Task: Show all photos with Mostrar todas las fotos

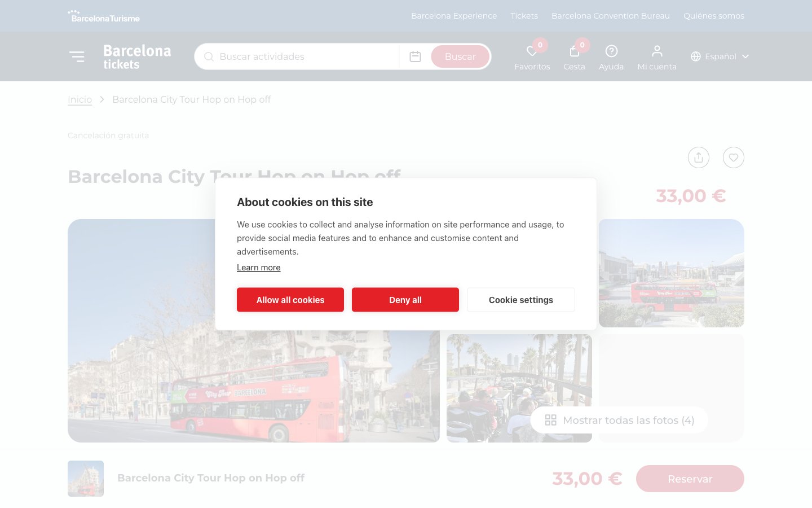Action: coord(619,420)
